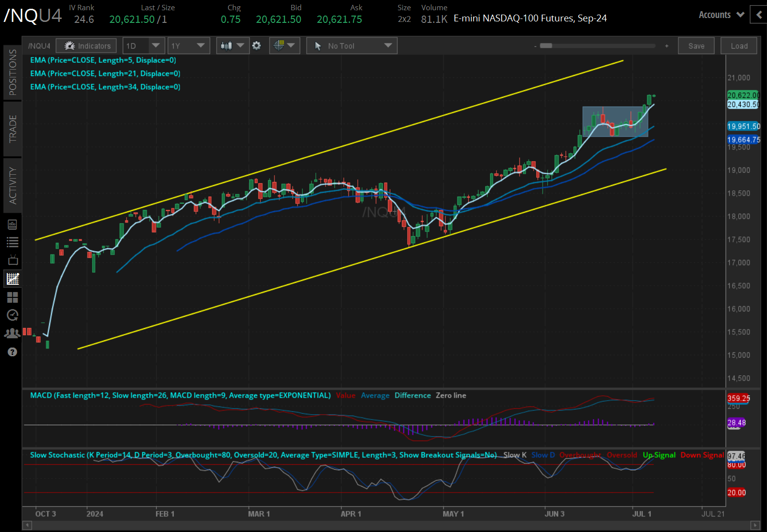Click the Down Signal legend label
767x532 pixels.
point(702,455)
